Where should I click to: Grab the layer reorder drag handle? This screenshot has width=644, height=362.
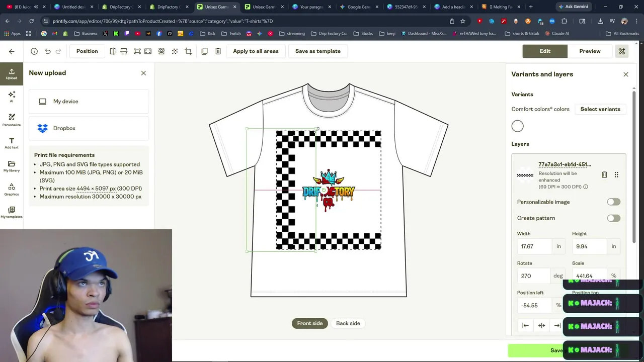616,174
